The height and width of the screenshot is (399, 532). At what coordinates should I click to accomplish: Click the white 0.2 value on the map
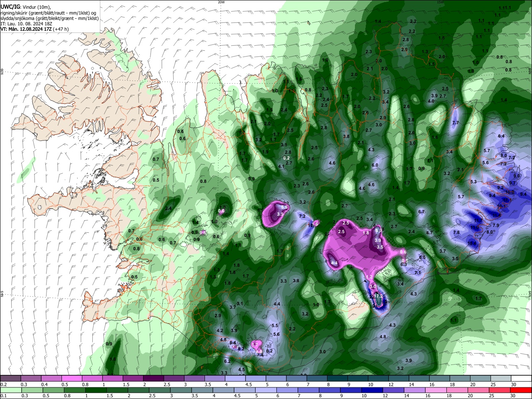click(286, 158)
